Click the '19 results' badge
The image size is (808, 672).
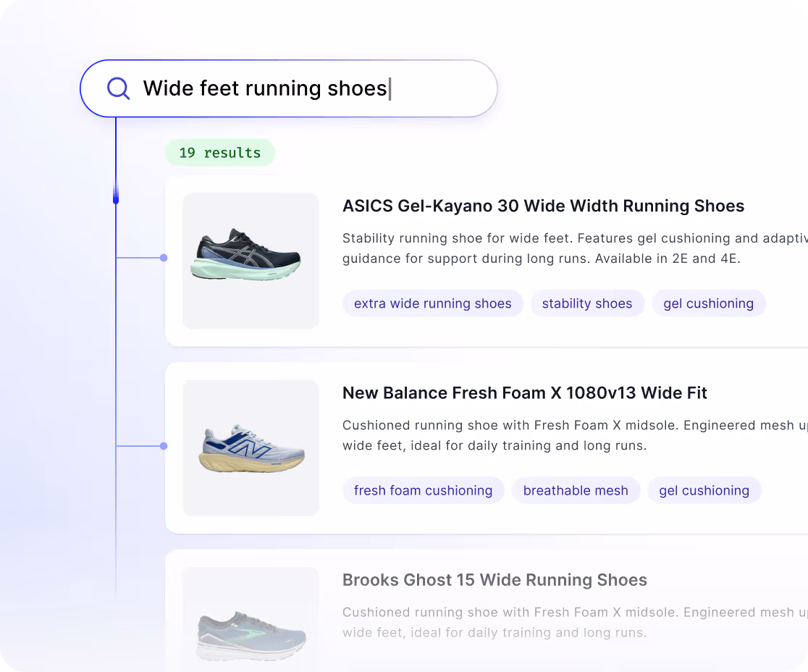(x=220, y=153)
